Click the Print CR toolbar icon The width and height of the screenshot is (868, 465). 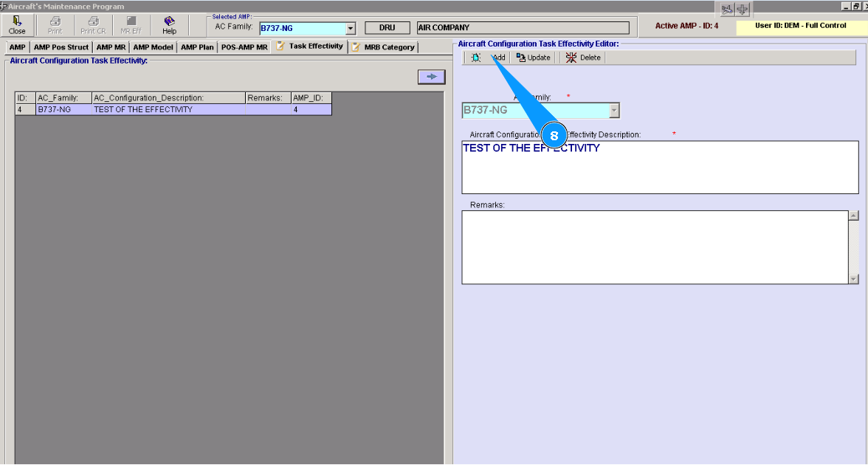click(93, 25)
